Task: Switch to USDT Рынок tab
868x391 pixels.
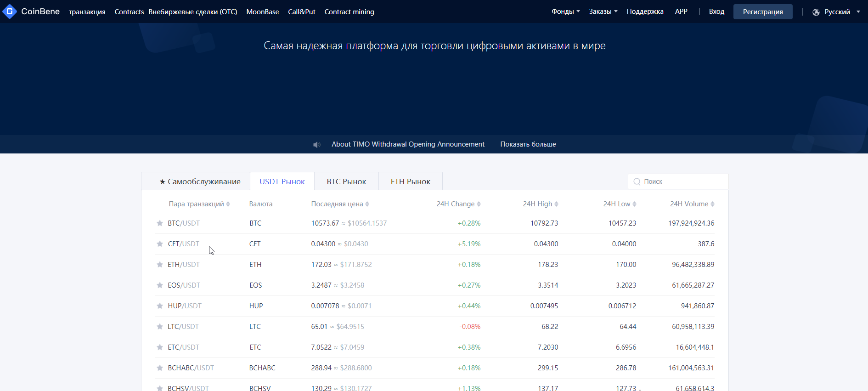Action: coord(282,181)
